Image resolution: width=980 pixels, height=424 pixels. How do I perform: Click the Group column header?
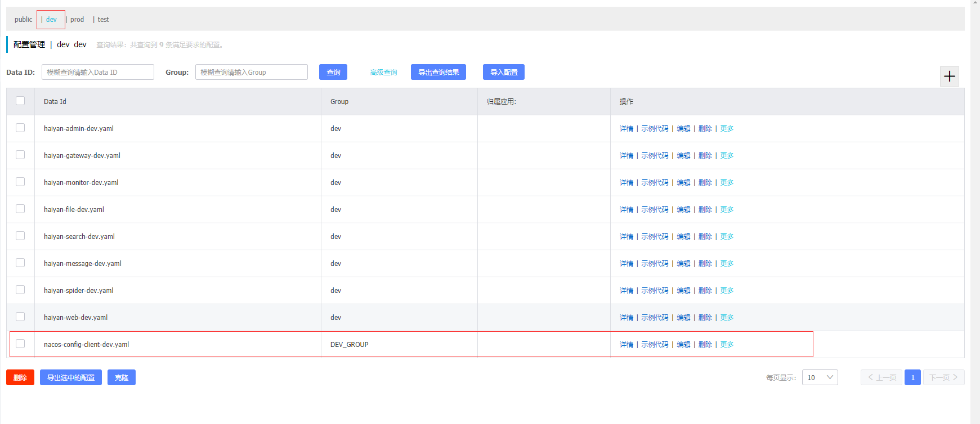click(x=399, y=102)
